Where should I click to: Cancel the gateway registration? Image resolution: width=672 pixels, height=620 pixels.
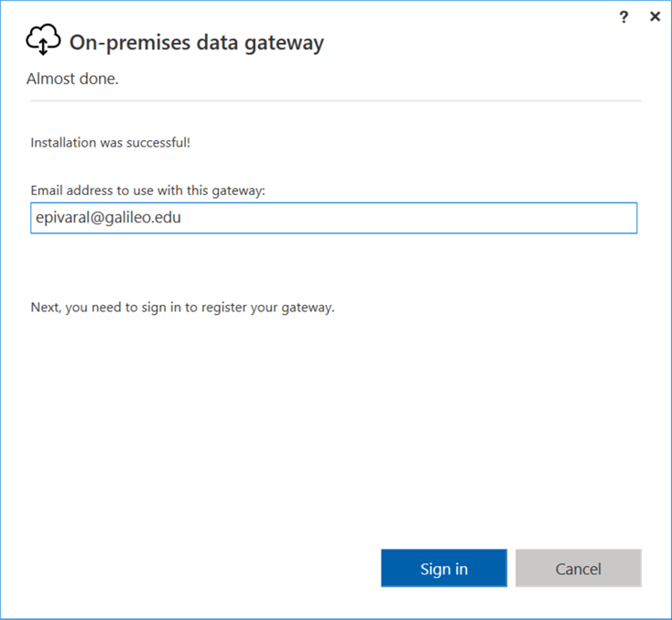pyautogui.click(x=578, y=568)
